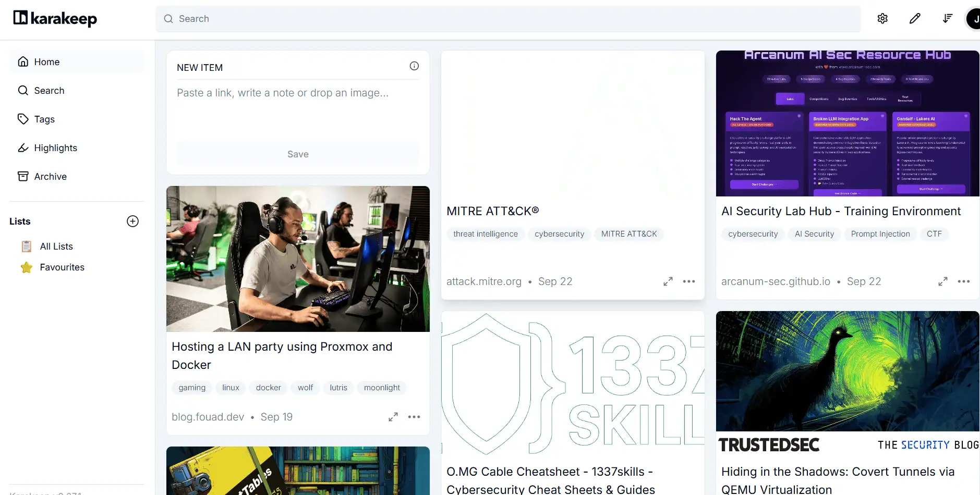Open Hosting a LAN party bookmark title

pyautogui.click(x=282, y=355)
